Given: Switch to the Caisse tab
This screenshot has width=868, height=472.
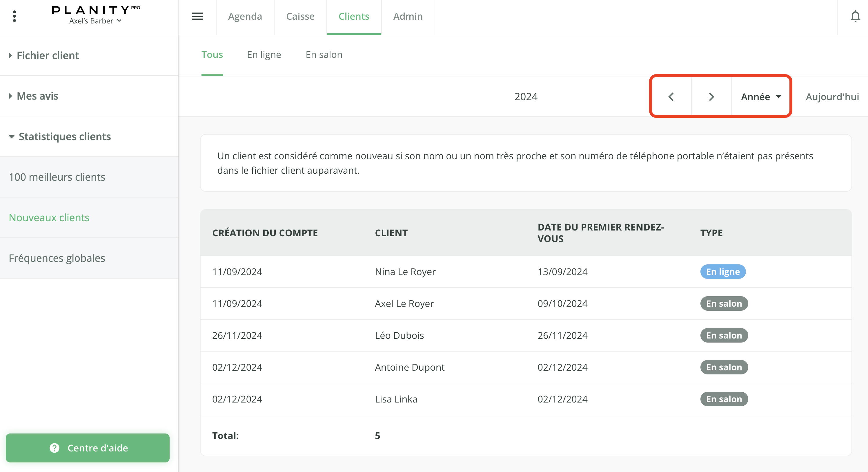Looking at the screenshot, I should pyautogui.click(x=300, y=16).
